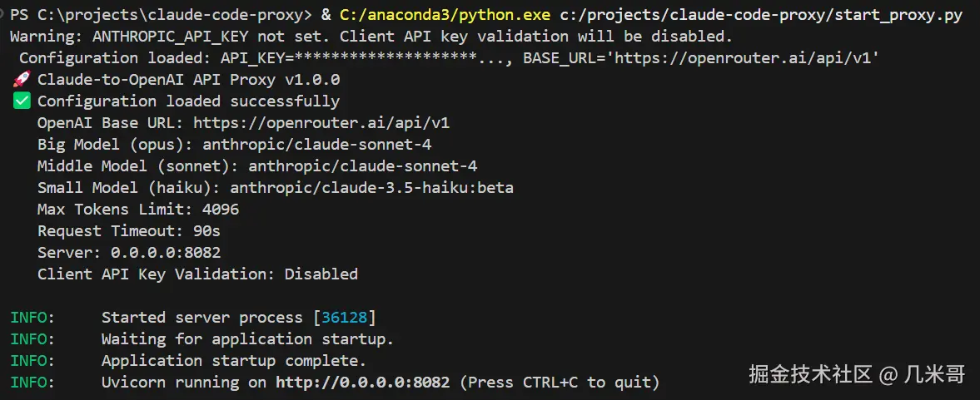980x400 pixels.
Task: Click the OpenAI Base URL openrouter.ai link
Action: pyautogui.click(x=321, y=123)
